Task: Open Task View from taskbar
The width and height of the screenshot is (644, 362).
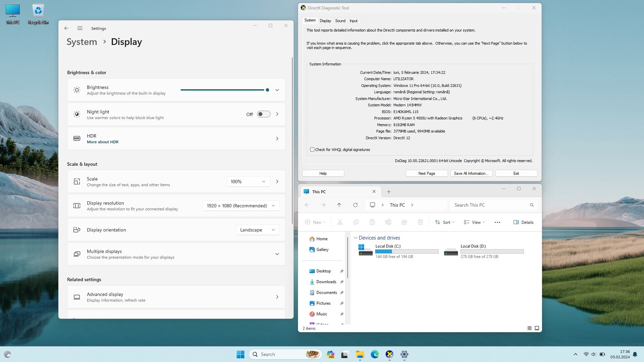Action: [x=345, y=354]
